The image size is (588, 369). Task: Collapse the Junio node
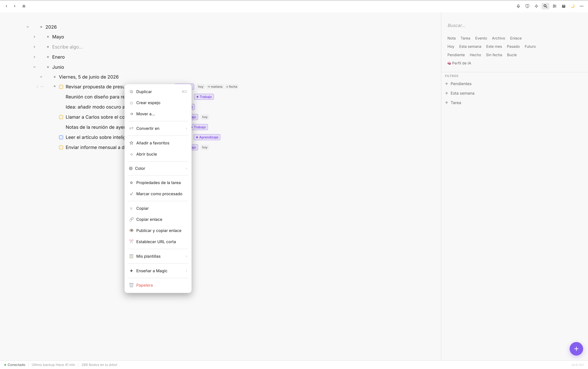pyautogui.click(x=34, y=67)
